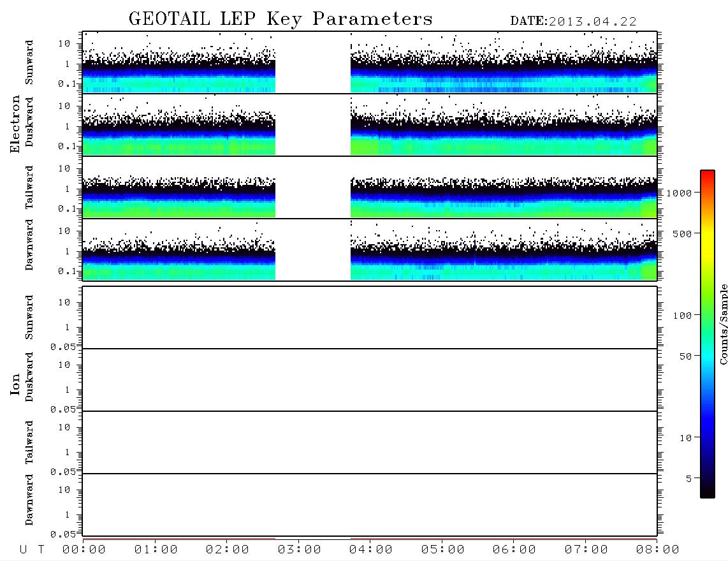This screenshot has width=728, height=561.
Task: Click the "GEOTAIL LEP Key Parameters" title
Action: 280,19
